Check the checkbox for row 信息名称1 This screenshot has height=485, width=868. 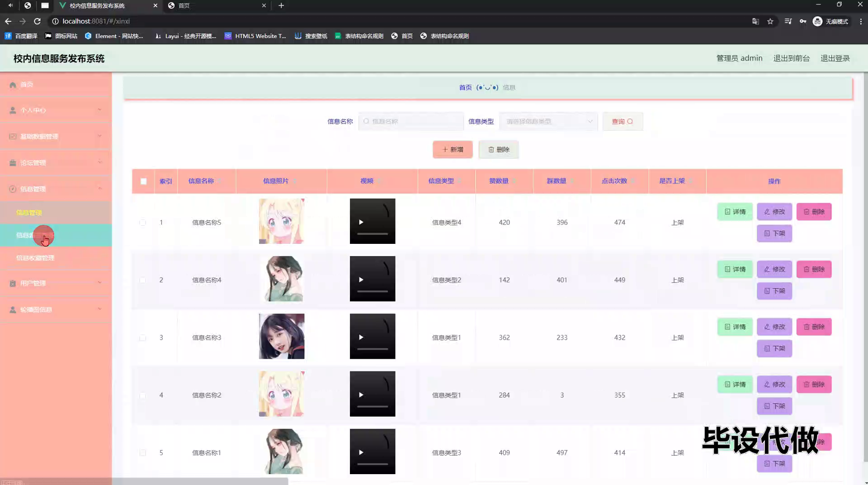[143, 452]
